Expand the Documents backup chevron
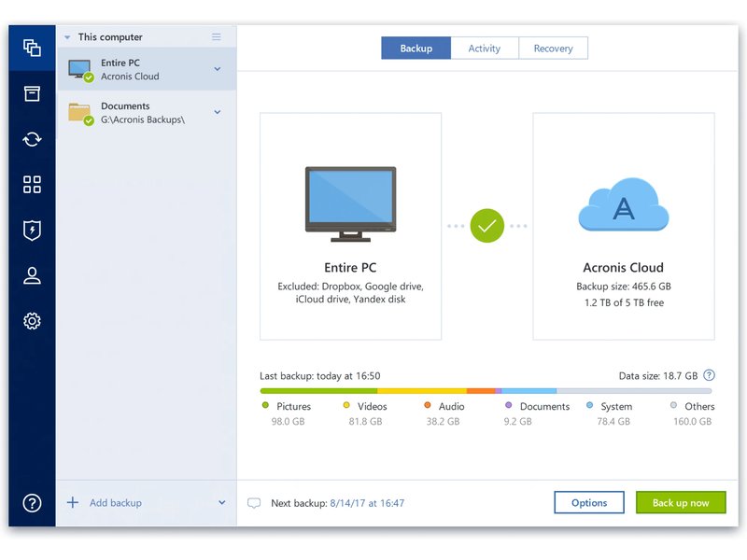 tap(218, 113)
